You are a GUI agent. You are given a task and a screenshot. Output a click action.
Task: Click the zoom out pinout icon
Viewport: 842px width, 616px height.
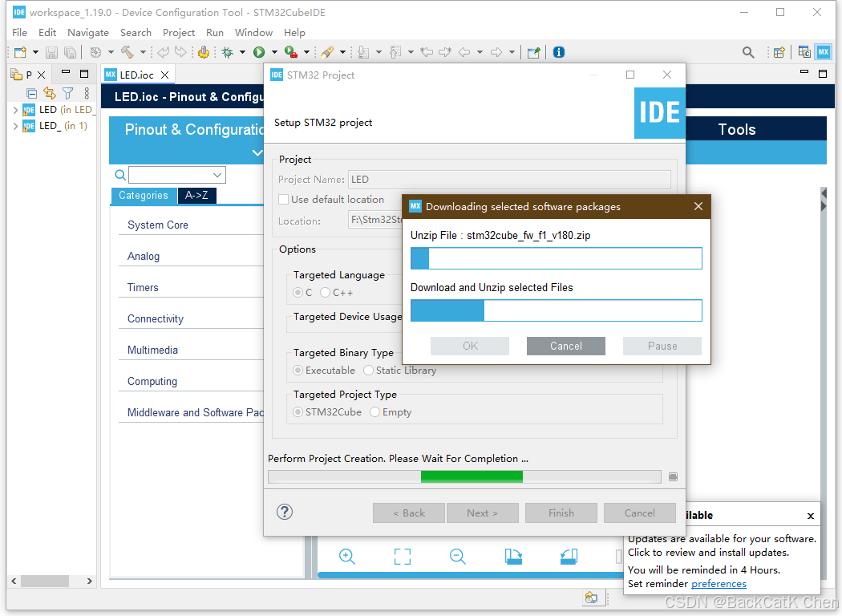tap(458, 557)
